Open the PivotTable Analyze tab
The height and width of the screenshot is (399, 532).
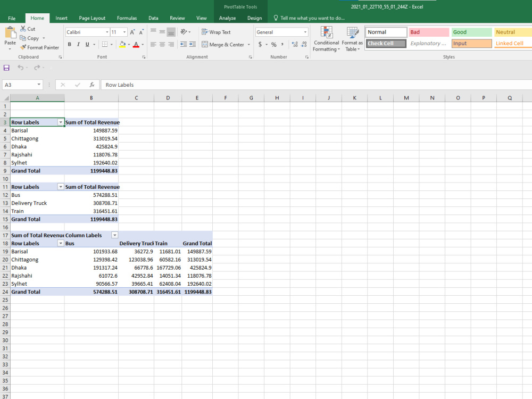click(x=227, y=18)
